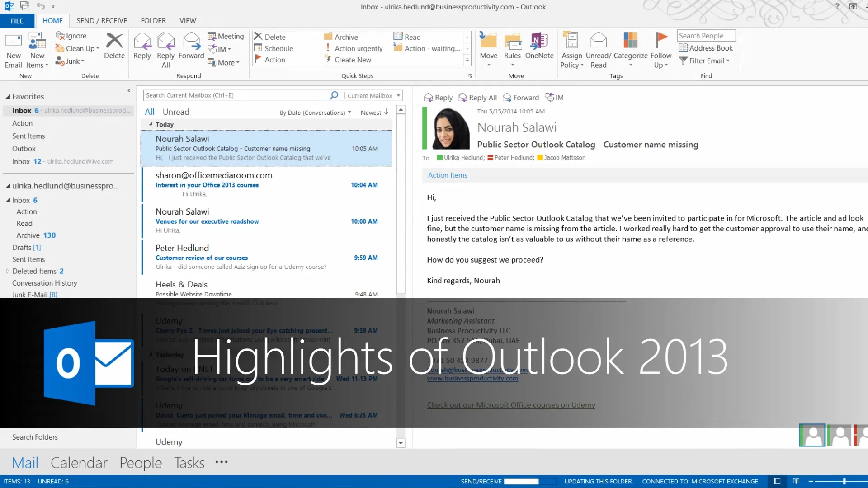868x488 pixels.
Task: Switch to Normal view in status bar
Action: 777,481
